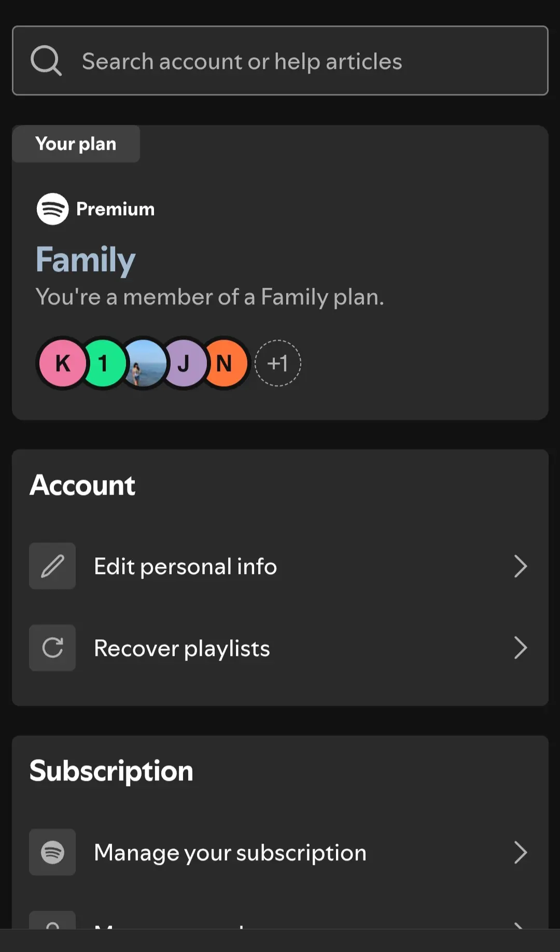The height and width of the screenshot is (952, 560).
Task: Open the beach photo member avatar
Action: click(144, 363)
